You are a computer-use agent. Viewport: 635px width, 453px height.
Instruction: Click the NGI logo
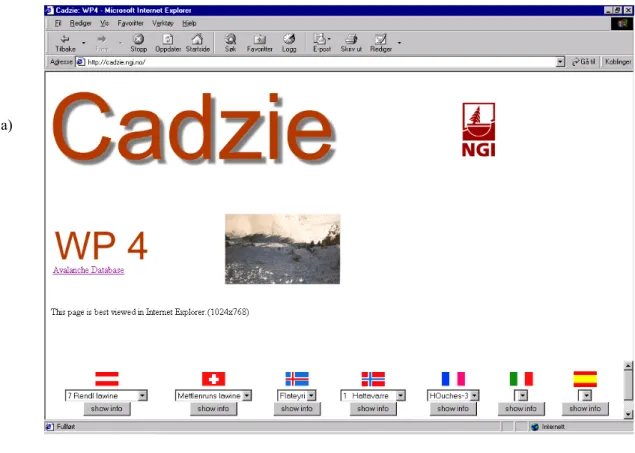tap(479, 130)
